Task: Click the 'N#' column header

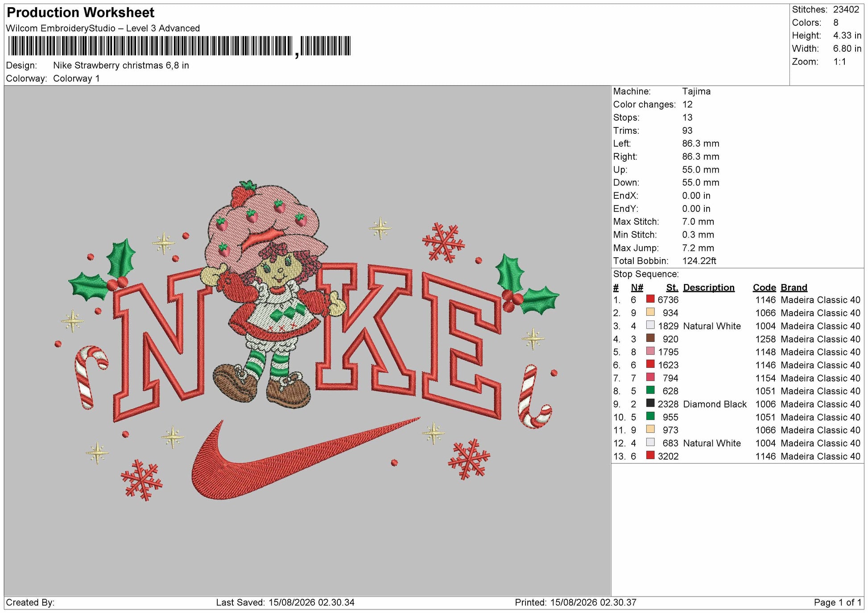Action: tap(637, 288)
